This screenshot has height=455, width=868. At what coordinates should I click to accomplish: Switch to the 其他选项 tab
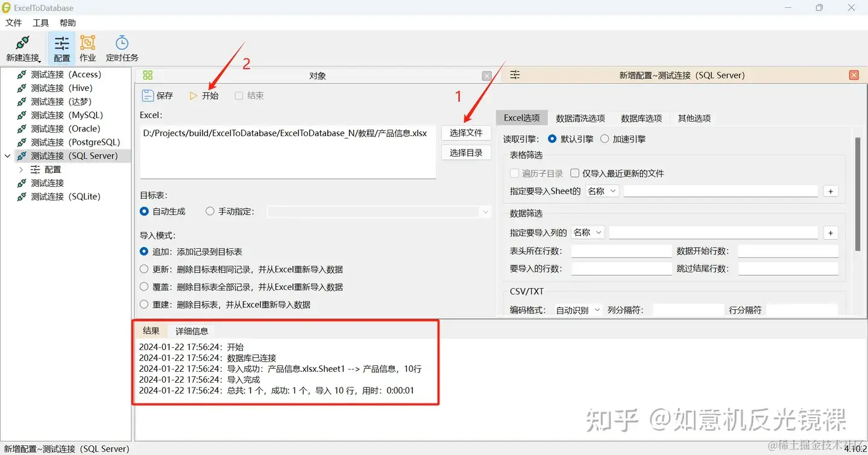point(694,118)
